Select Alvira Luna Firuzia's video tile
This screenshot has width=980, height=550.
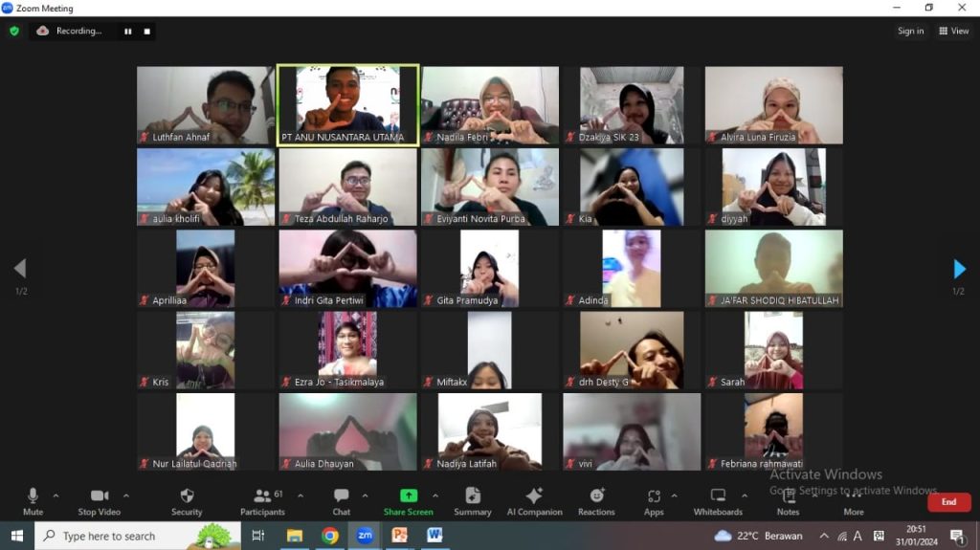(773, 105)
